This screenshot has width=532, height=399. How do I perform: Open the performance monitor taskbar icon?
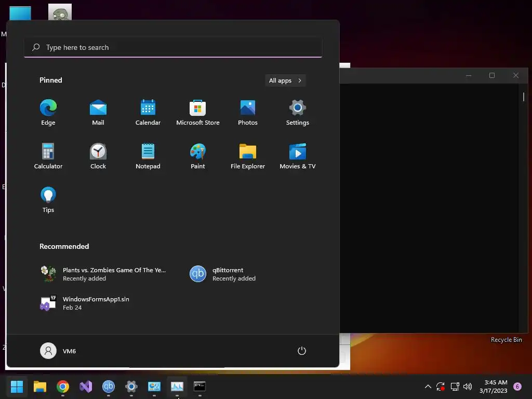point(177,387)
